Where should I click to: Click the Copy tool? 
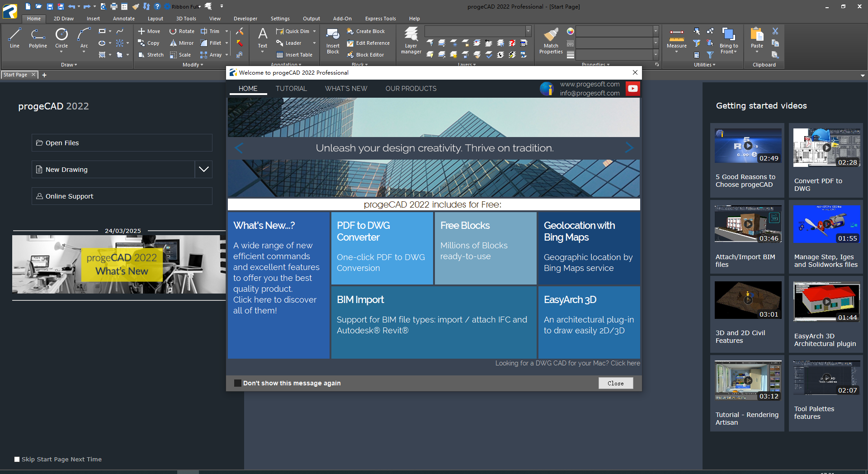(149, 43)
